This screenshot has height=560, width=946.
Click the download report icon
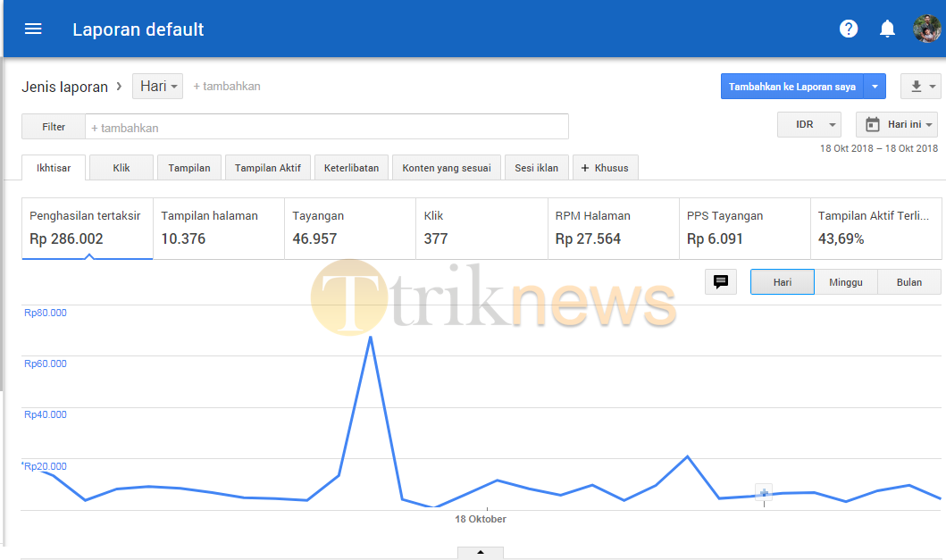tap(916, 87)
